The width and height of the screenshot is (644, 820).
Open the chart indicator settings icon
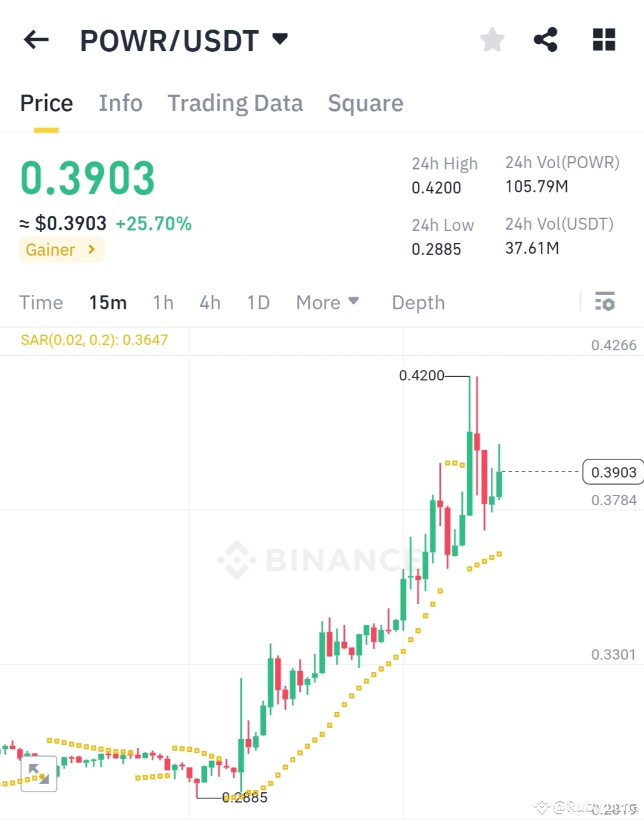click(605, 301)
